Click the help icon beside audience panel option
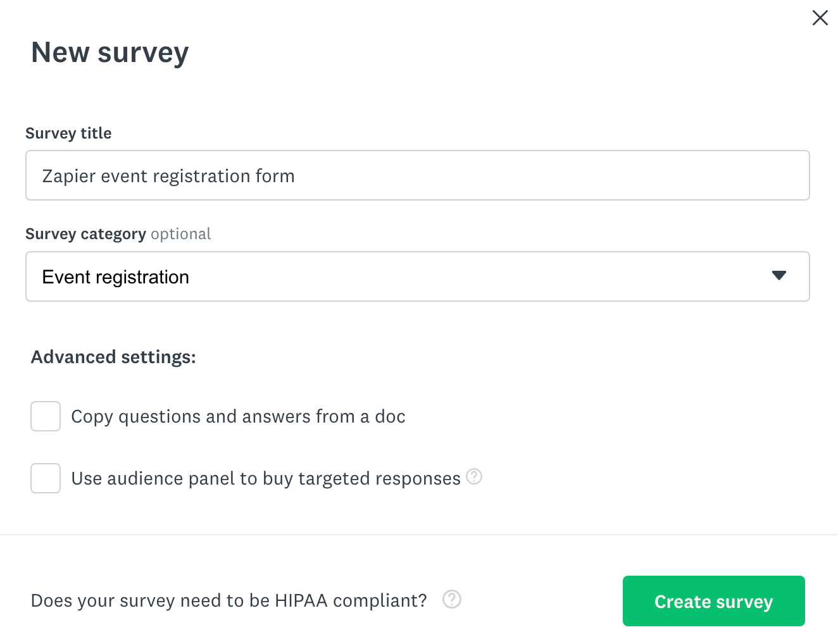Screen dimensions: 838x644 (x=474, y=476)
